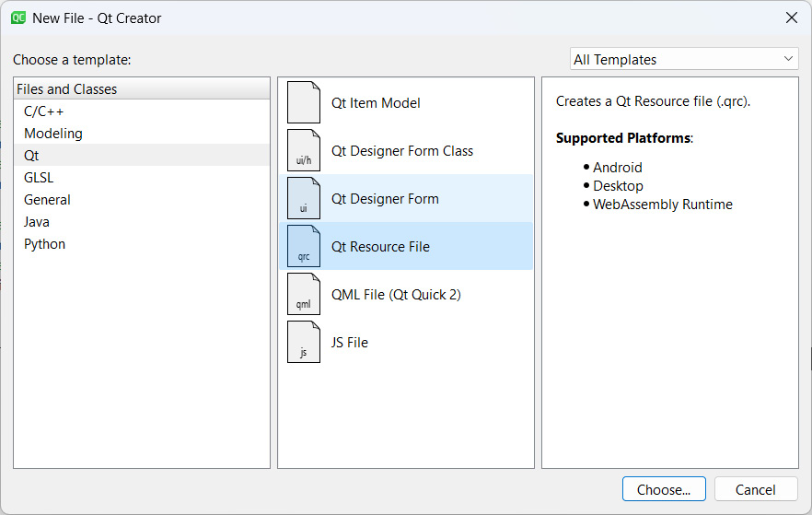Click the Supported Platforms heading
Viewport: 812px width, 515px height.
(624, 138)
